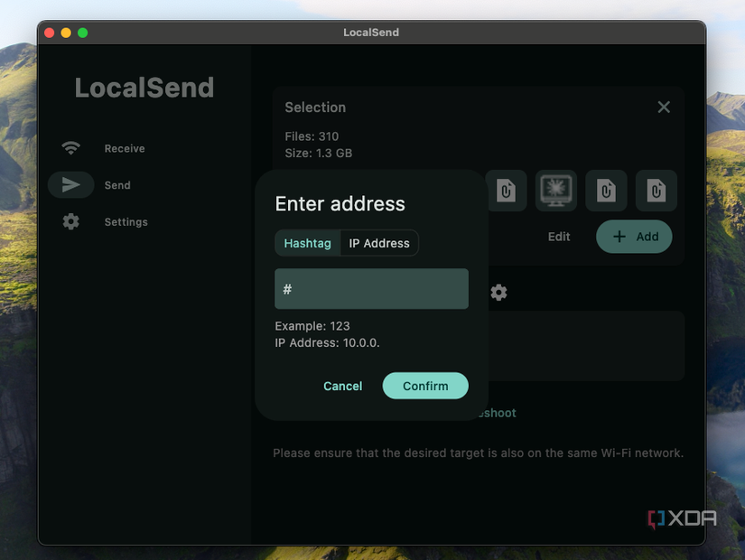This screenshot has height=560, width=745.
Task: Switch to the IP Address entry mode
Action: (x=378, y=242)
